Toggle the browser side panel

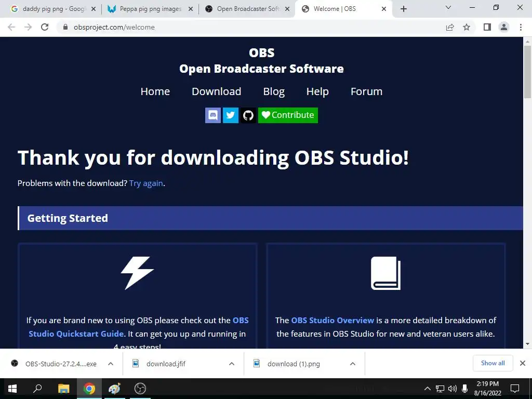487,27
